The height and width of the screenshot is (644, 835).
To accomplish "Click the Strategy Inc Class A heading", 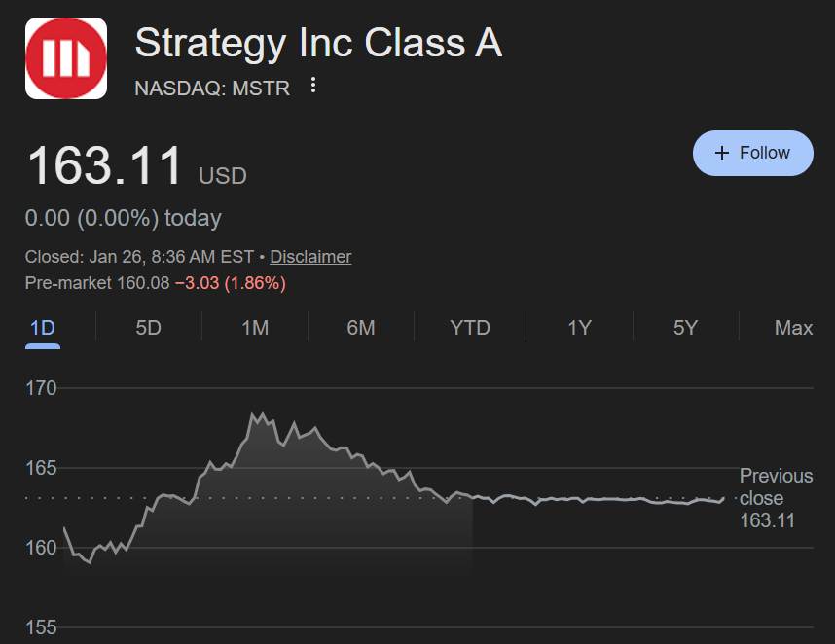I will point(318,44).
